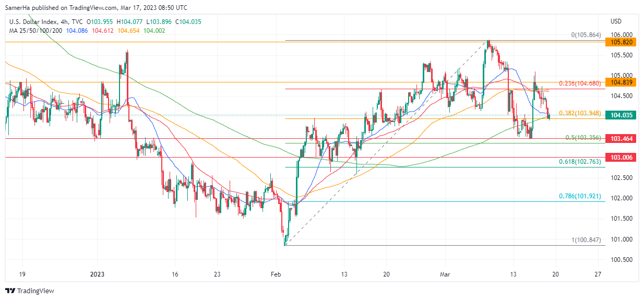The image size is (644, 300).
Task: Select the 0.786 (101.921) Fibonacci label
Action: [x=580, y=197]
